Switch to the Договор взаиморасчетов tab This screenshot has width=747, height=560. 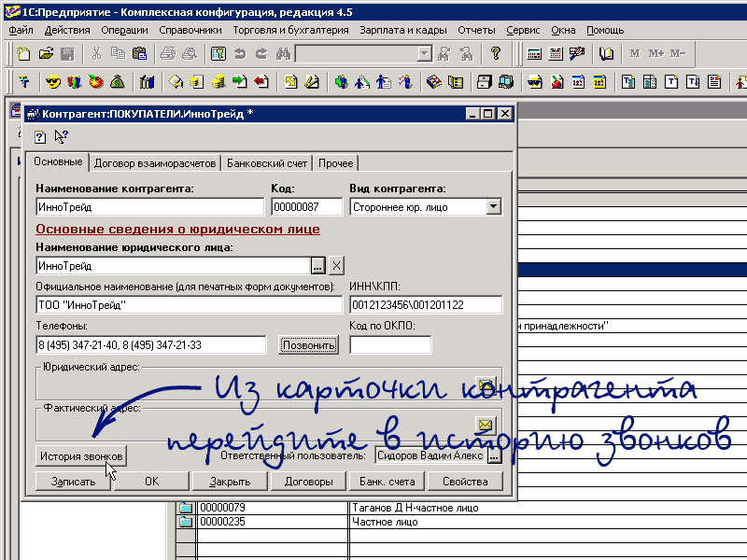pos(155,163)
